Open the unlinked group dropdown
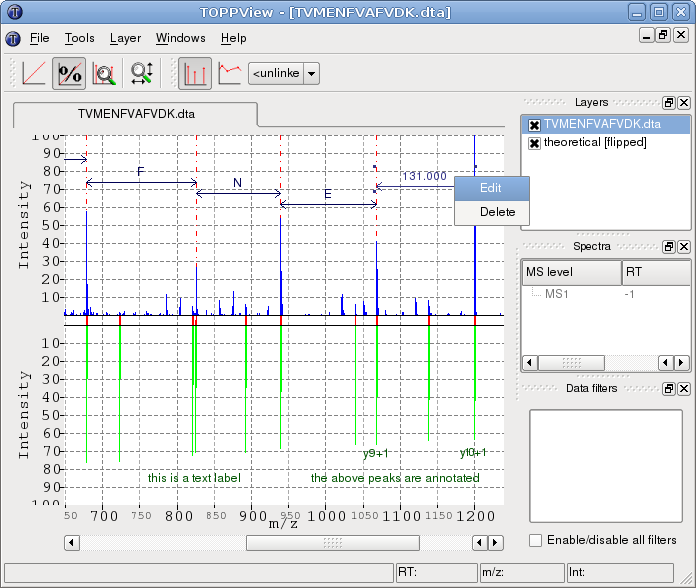696x588 pixels. tap(311, 73)
